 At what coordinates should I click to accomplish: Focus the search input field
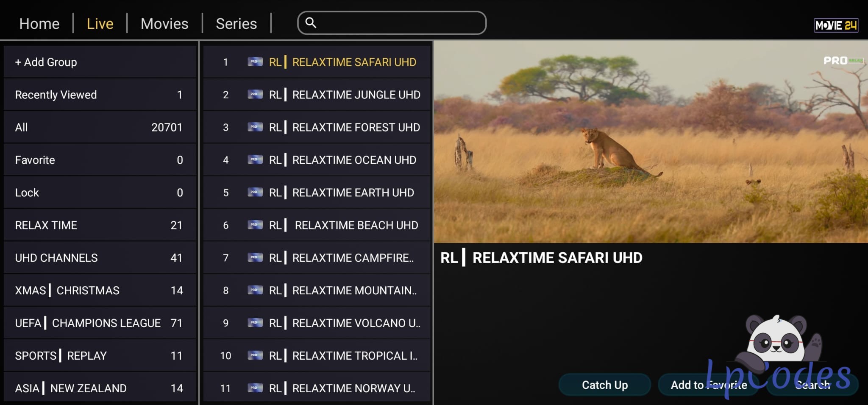coord(398,23)
